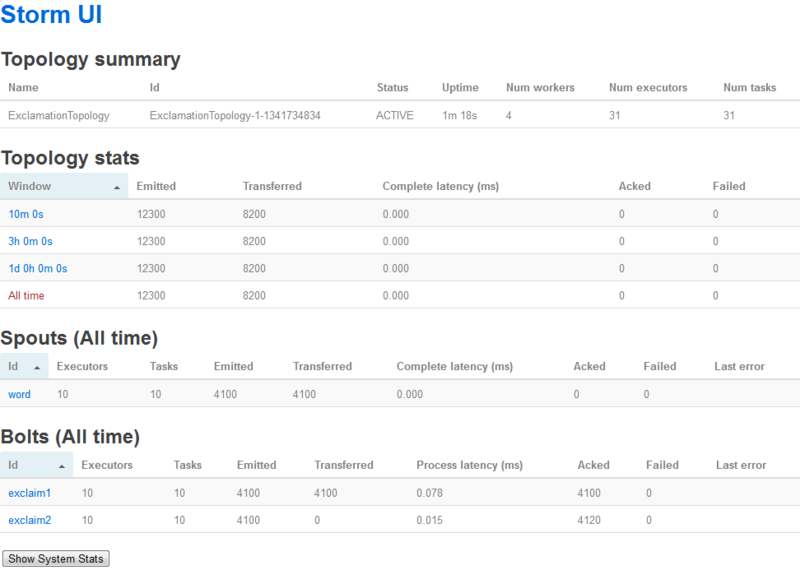The height and width of the screenshot is (584, 800).
Task: Open the exclaim1 bolt details
Action: tap(29, 492)
